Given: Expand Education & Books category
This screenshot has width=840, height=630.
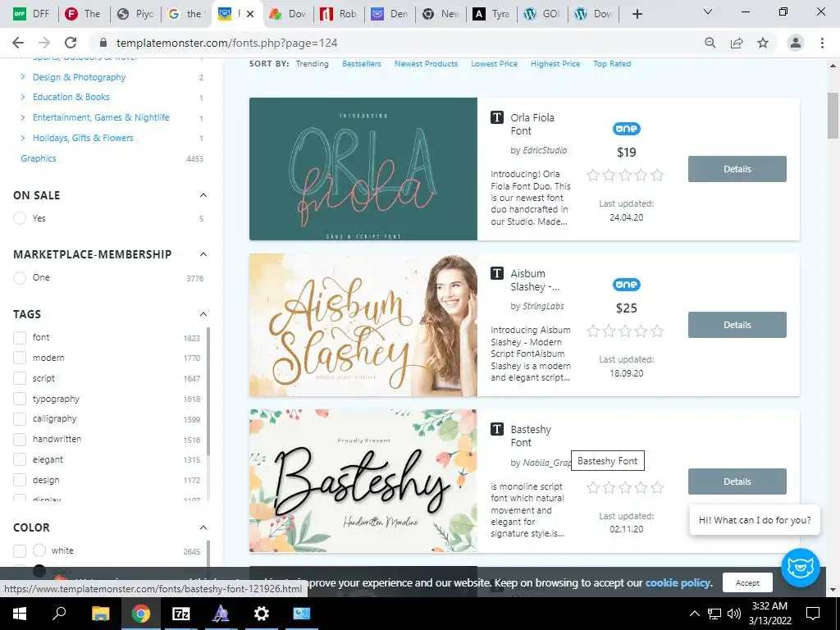Looking at the screenshot, I should [x=22, y=97].
